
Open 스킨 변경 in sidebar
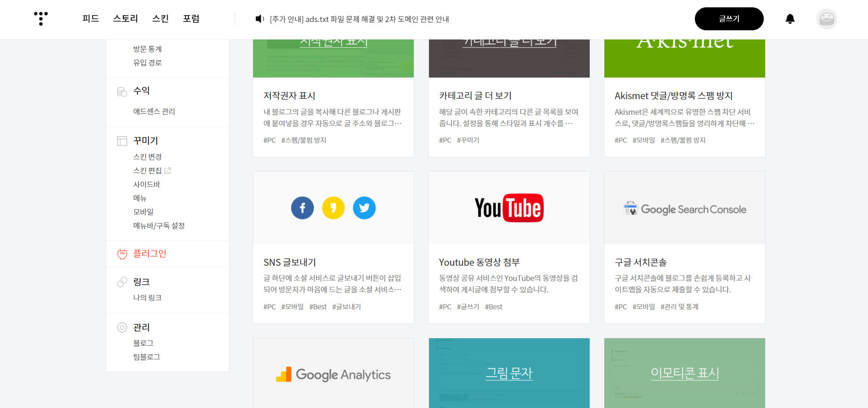147,156
